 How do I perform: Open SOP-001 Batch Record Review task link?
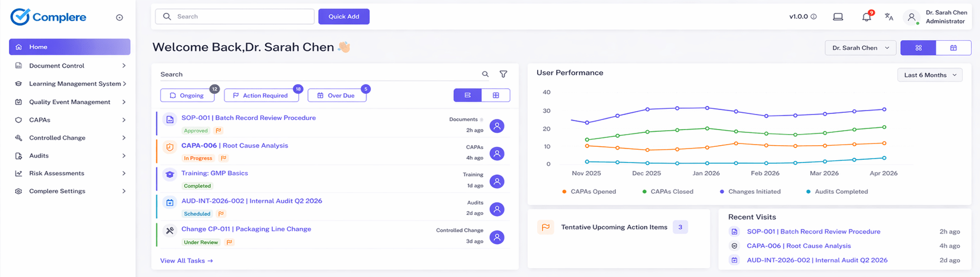point(248,118)
